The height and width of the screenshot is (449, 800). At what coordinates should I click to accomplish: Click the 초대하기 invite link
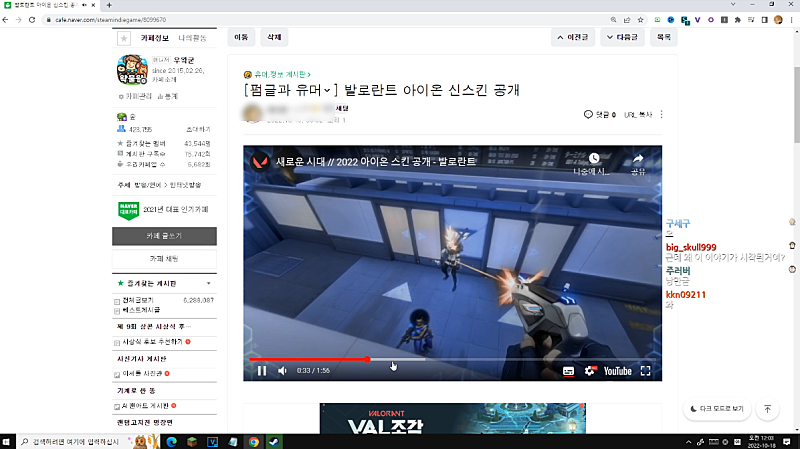pos(198,130)
